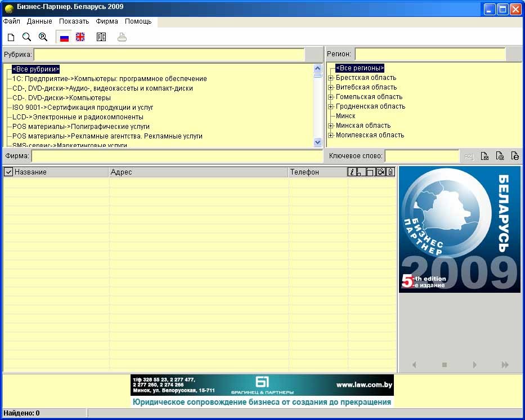Switch interface to Russian via flag

pos(64,37)
